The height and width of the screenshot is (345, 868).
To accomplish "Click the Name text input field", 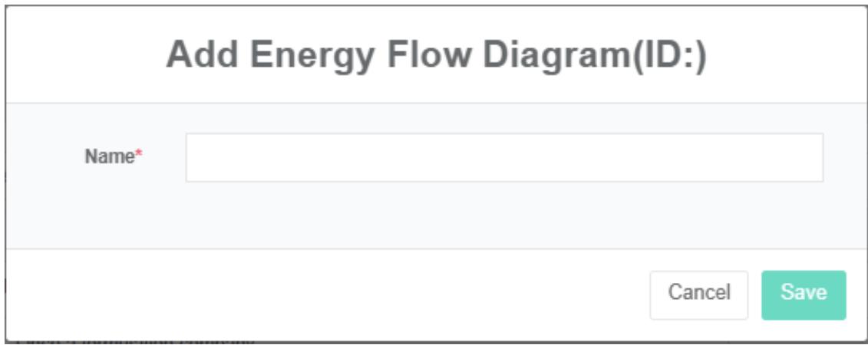I will click(x=504, y=158).
